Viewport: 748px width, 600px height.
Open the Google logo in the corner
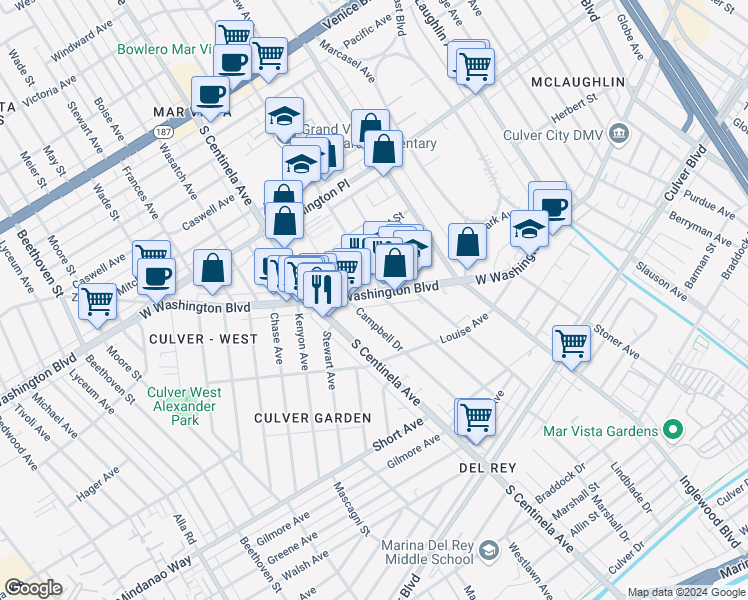tap(33, 588)
